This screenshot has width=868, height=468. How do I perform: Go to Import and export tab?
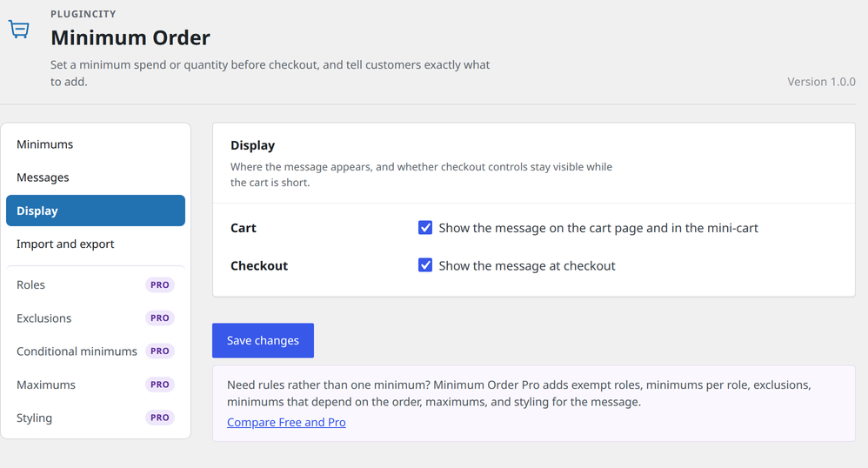[95, 244]
